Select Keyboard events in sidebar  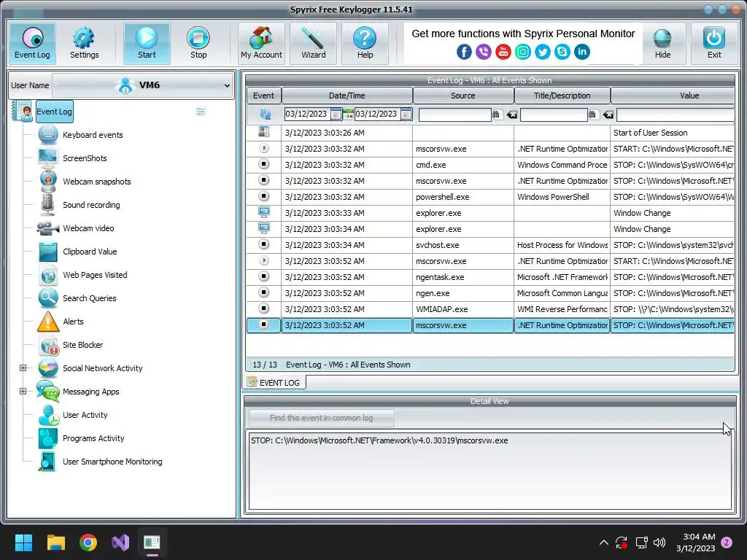click(93, 135)
